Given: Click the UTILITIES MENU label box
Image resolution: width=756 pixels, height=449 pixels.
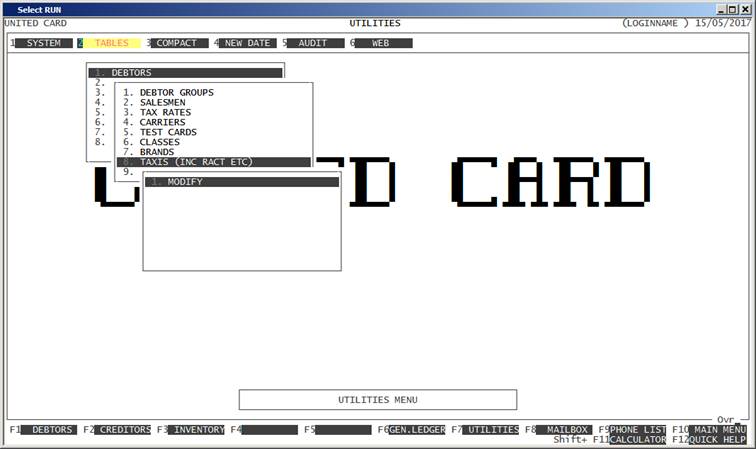Looking at the screenshot, I should (x=378, y=400).
